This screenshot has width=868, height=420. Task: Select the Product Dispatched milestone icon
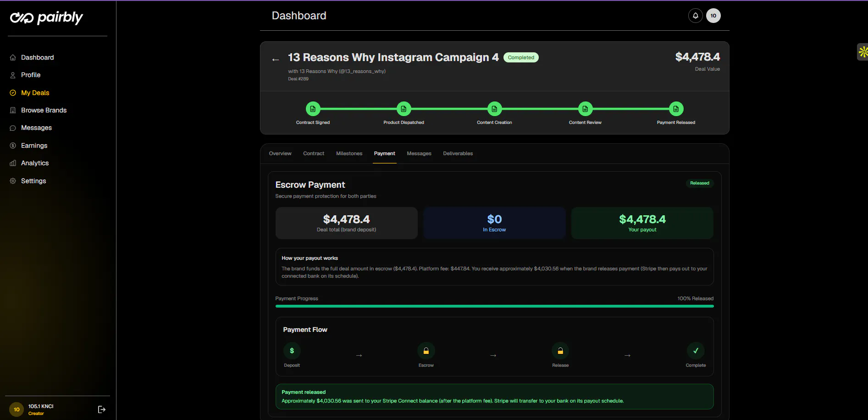point(404,109)
